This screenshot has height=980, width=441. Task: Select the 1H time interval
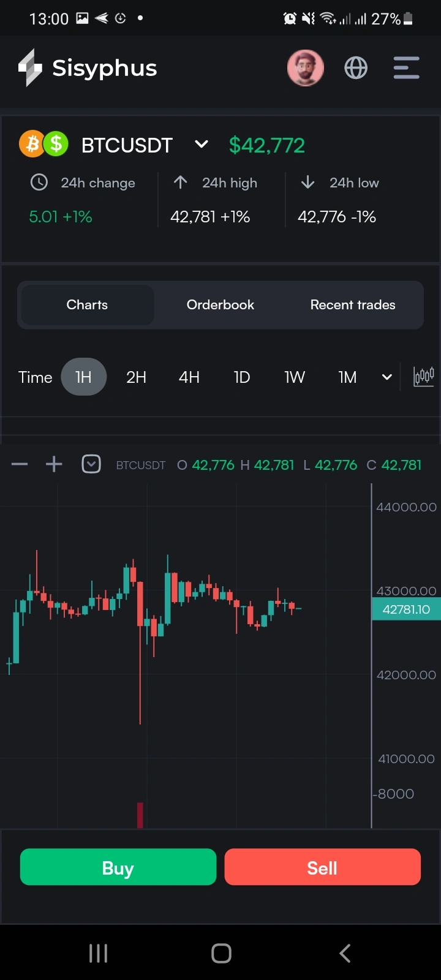pyautogui.click(x=84, y=377)
